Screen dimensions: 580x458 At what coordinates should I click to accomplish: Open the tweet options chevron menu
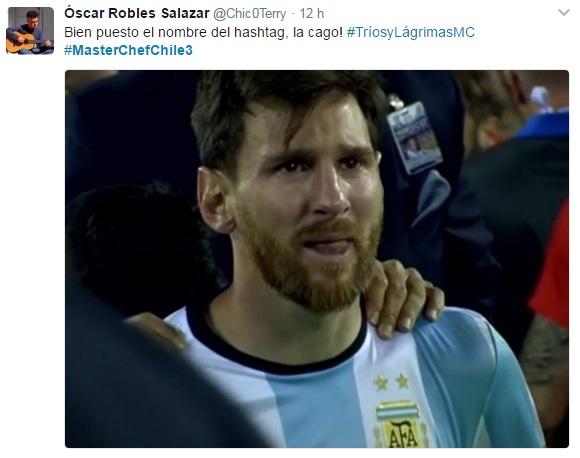pos(564,13)
